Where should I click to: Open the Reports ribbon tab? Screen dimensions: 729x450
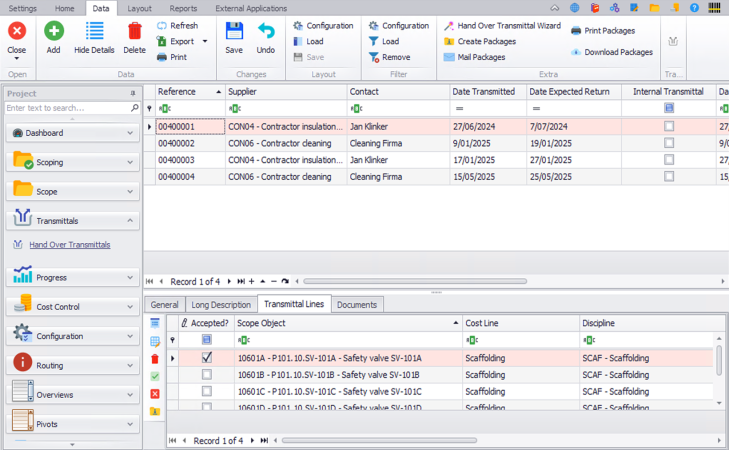183,8
